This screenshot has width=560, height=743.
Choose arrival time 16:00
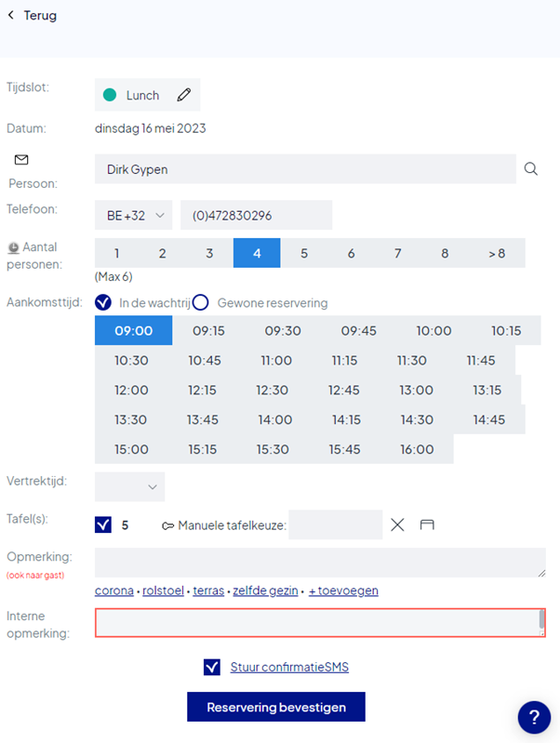417,449
